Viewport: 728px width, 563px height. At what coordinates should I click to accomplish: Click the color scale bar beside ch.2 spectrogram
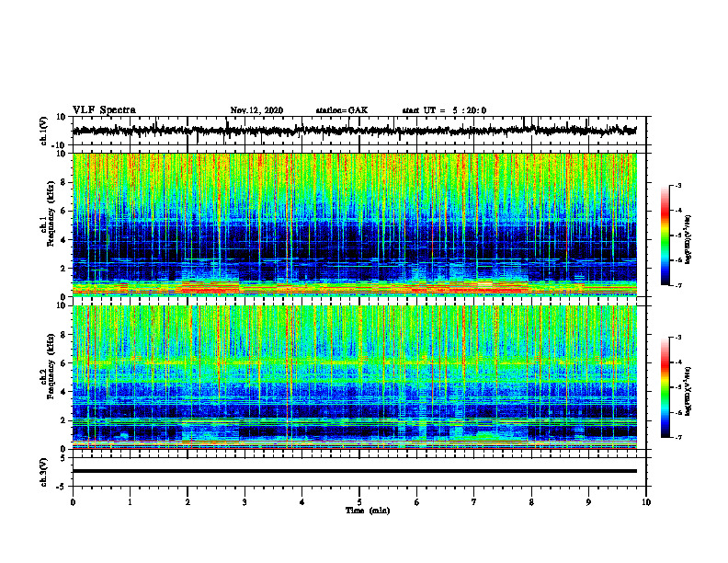pyautogui.click(x=665, y=387)
